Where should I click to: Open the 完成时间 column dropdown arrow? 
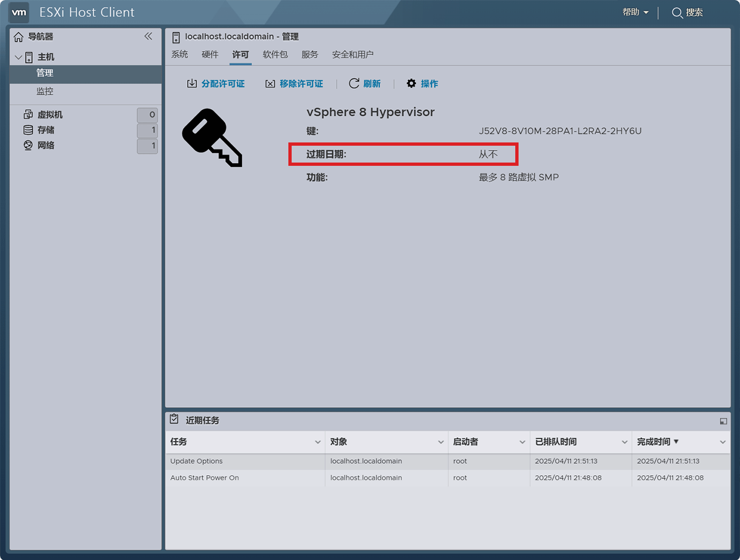click(722, 442)
